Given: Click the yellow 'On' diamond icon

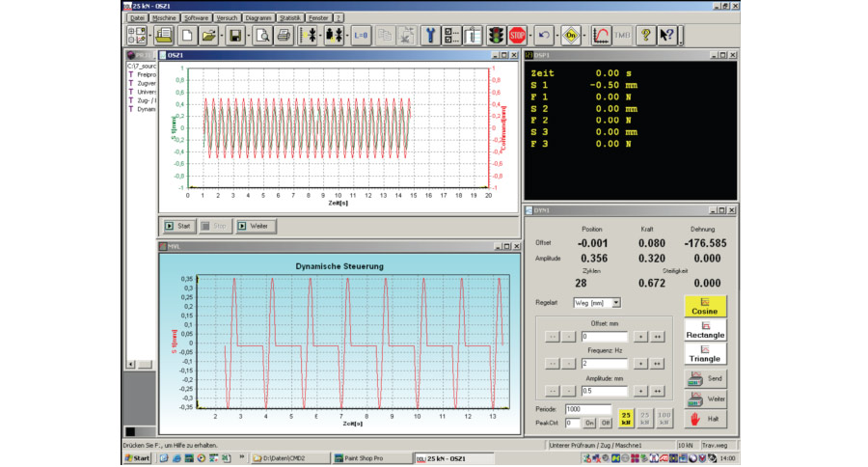Looking at the screenshot, I should pos(571,36).
